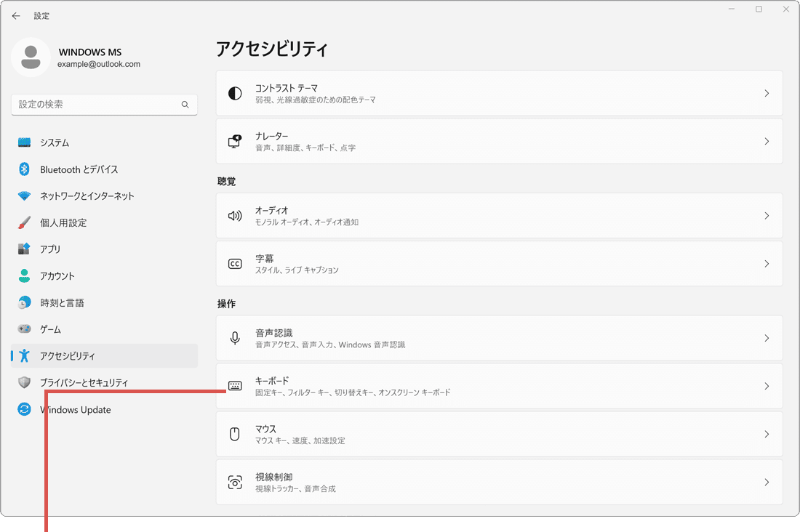Click the 音声認識 microphone icon
The image size is (800, 532).
coord(235,337)
